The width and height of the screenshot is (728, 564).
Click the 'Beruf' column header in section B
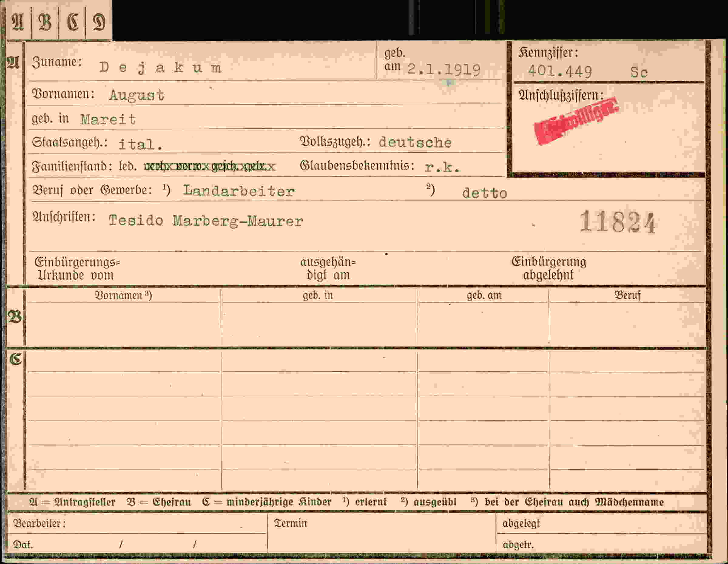click(628, 295)
